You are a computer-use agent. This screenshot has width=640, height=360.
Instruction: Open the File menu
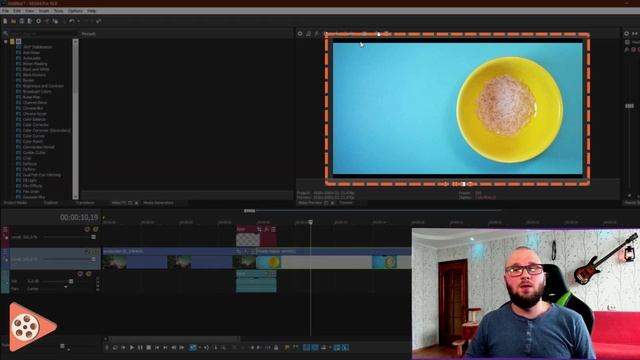point(5,11)
